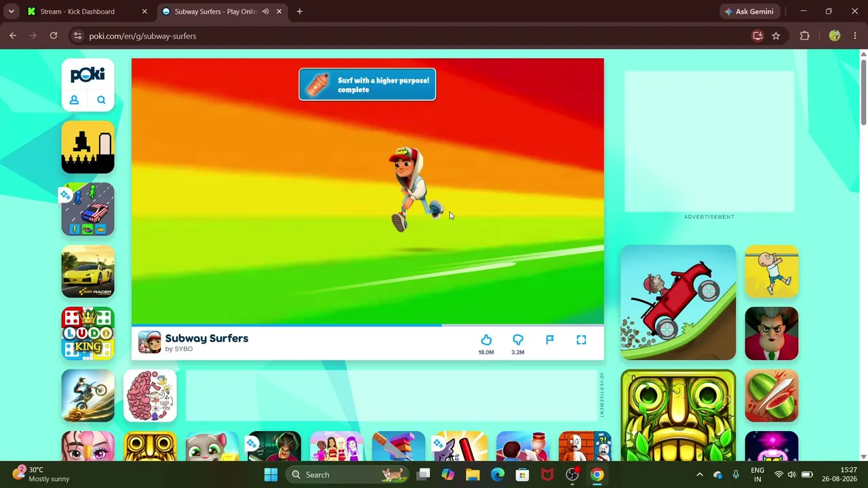
Task: Bookmark this page with the star
Action: (x=776, y=36)
